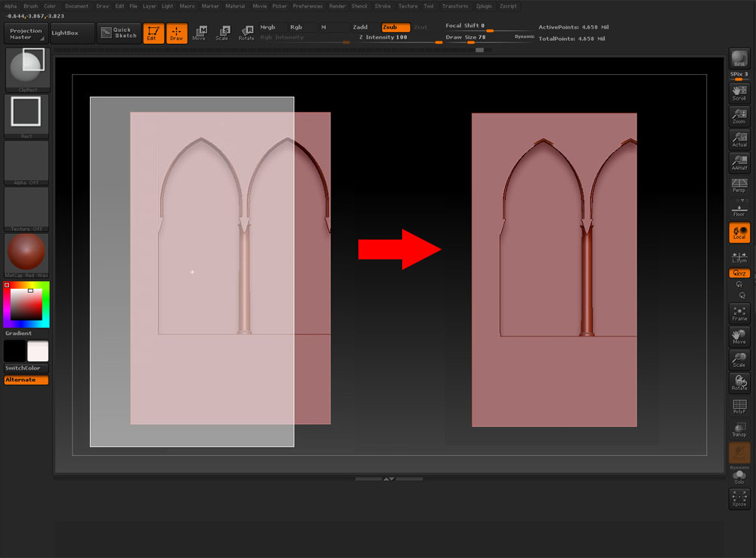Screen dimensions: 756x558
Task: Toggle the Local transformations button
Action: point(739,233)
